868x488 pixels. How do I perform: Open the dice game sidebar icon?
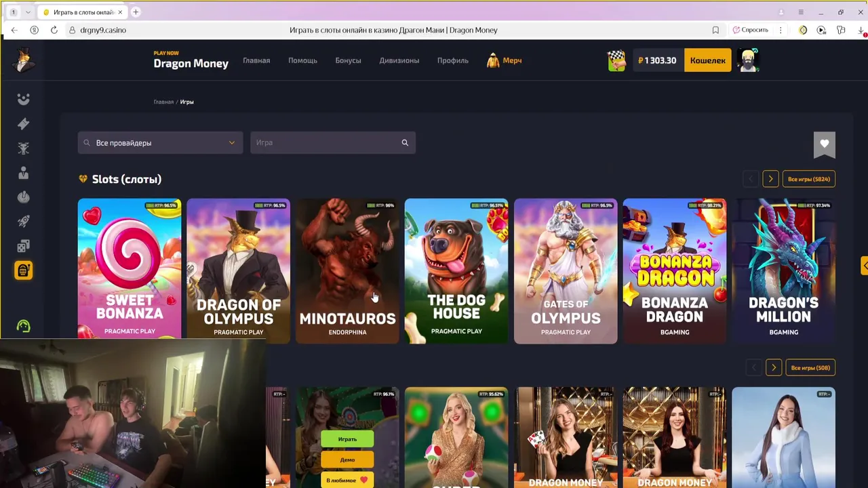pyautogui.click(x=23, y=246)
